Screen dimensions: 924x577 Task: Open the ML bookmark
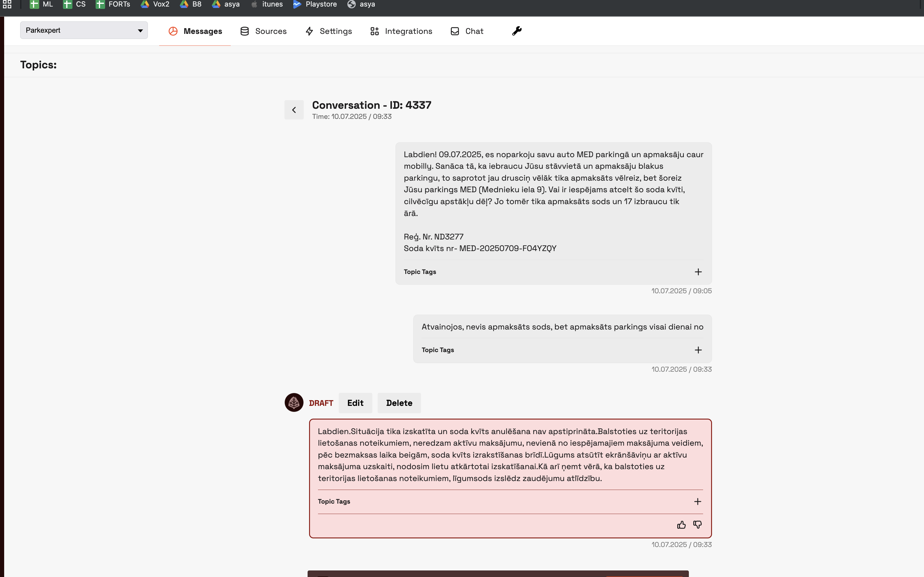point(41,4)
